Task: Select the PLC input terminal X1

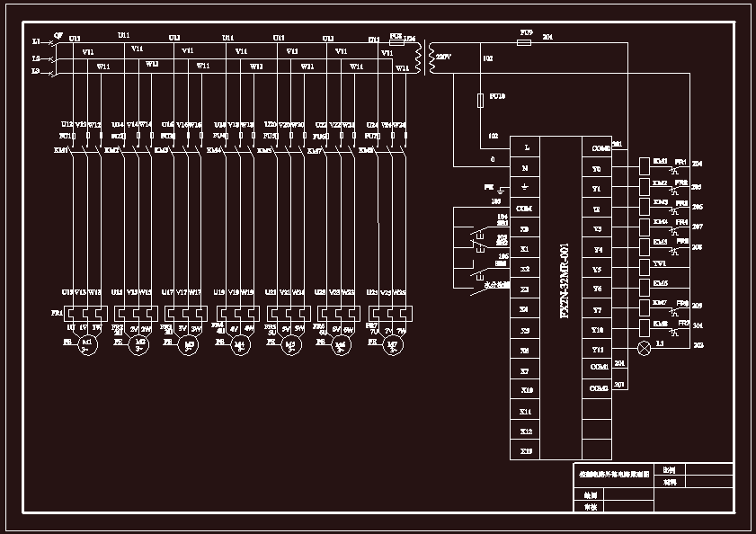Action: pos(525,249)
